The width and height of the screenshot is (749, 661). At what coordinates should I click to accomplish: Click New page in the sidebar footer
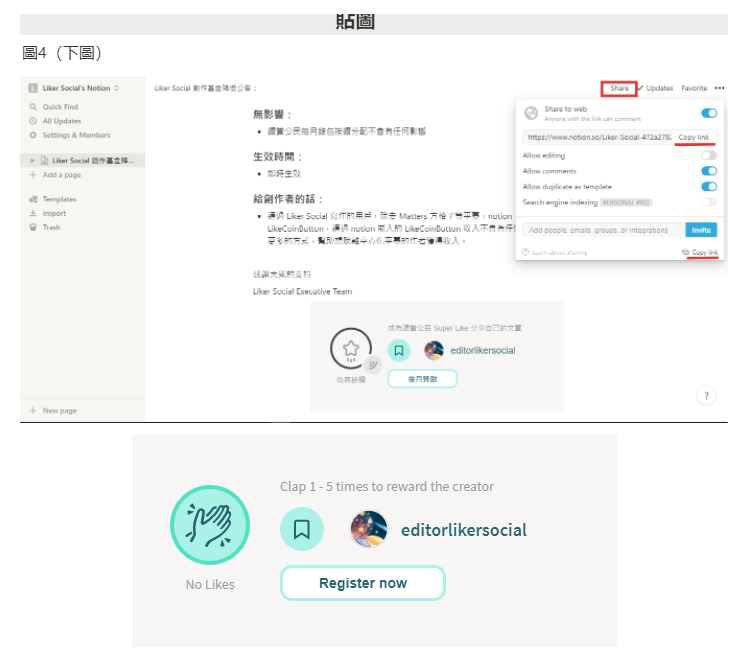[x=59, y=410]
